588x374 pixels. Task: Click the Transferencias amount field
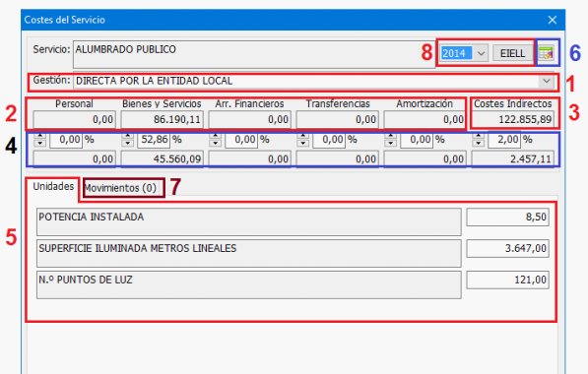(337, 119)
